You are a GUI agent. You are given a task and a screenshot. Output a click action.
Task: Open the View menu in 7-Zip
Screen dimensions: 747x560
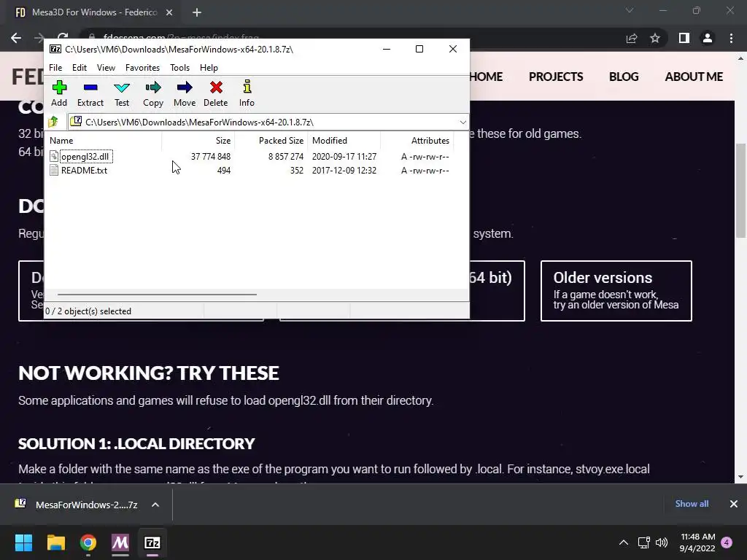coord(106,68)
